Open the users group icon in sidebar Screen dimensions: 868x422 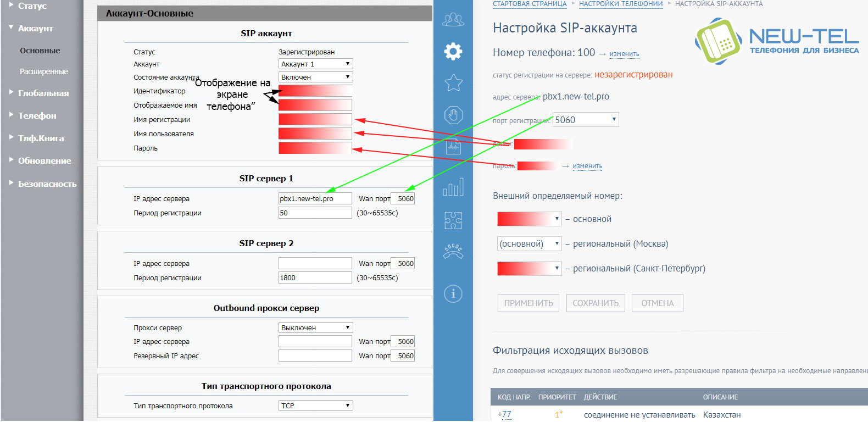pos(453,20)
